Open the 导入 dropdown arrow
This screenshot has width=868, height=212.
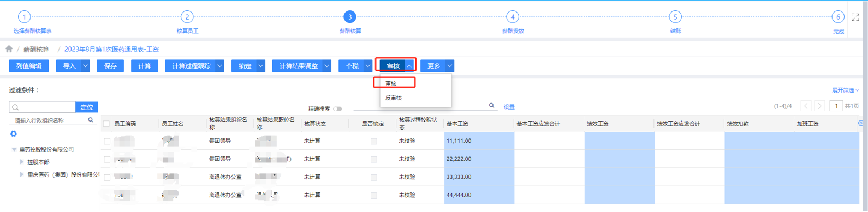[86, 66]
